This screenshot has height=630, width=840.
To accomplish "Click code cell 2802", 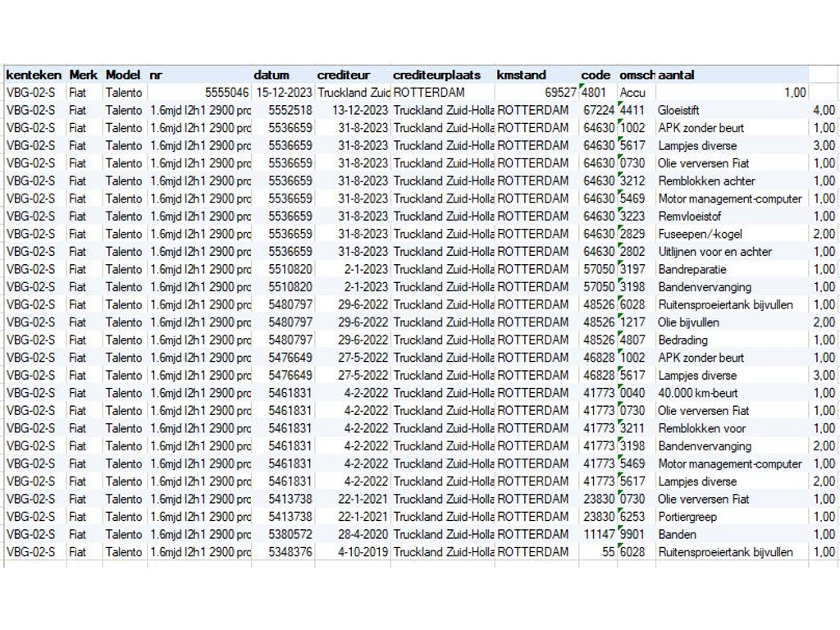I will pyautogui.click(x=637, y=251).
